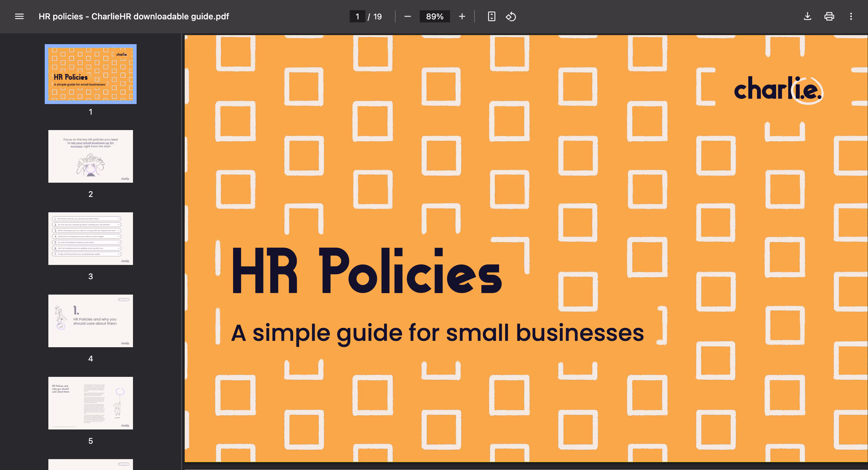Click the PDF filename in the title bar
868x470 pixels.
[134, 16]
